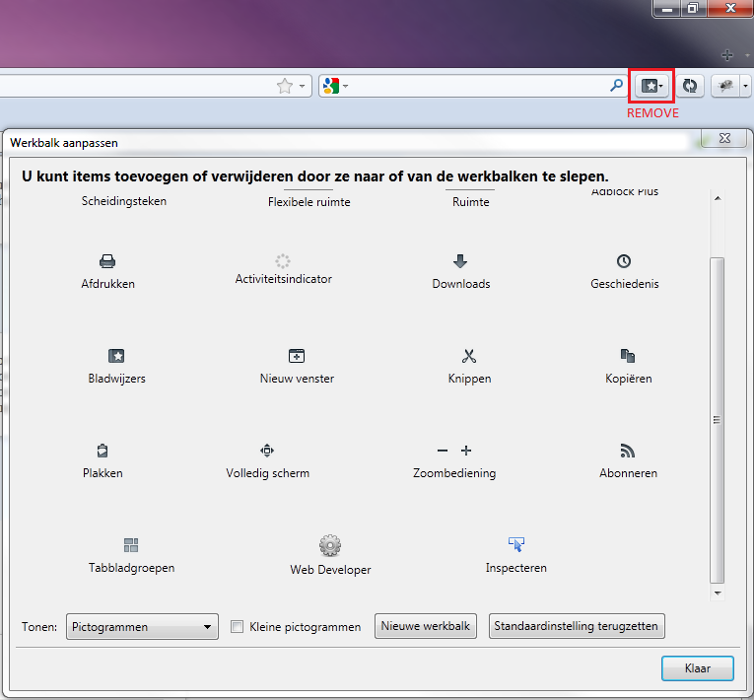Viewport: 754px width, 700px height.
Task: Select the Abonneren RSS feed icon
Action: [x=628, y=451]
